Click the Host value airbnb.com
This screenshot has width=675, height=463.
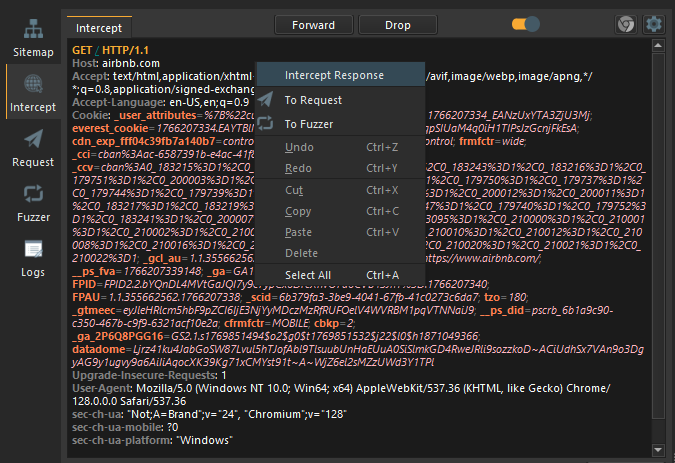[x=131, y=63]
